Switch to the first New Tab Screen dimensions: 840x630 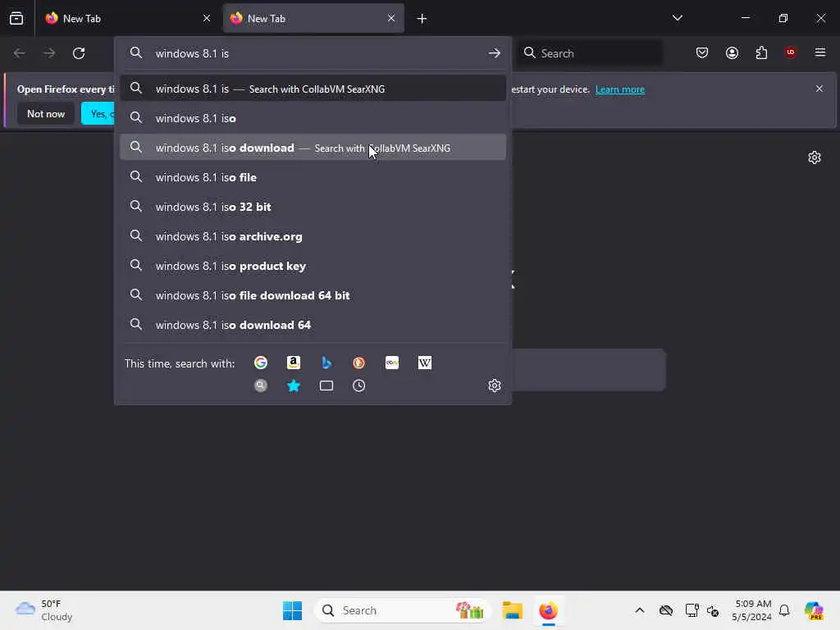[127, 18]
